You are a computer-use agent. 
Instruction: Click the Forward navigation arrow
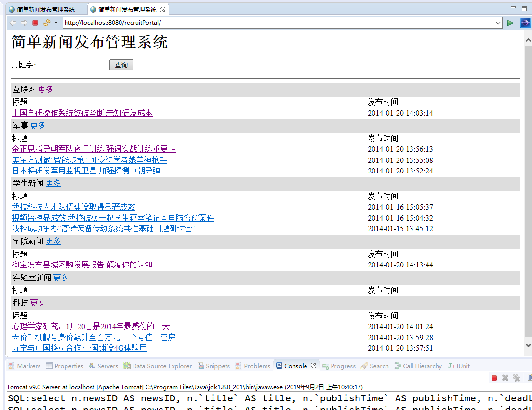[x=23, y=22]
